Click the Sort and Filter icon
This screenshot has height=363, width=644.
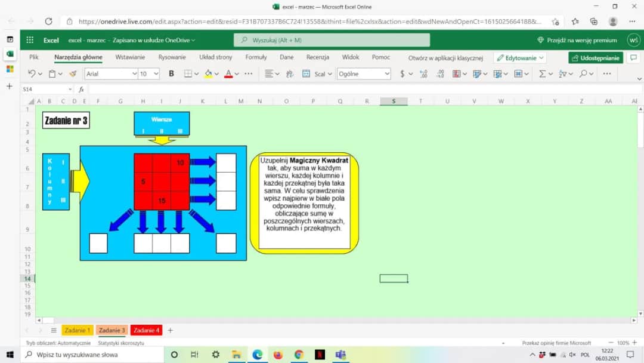point(563,73)
